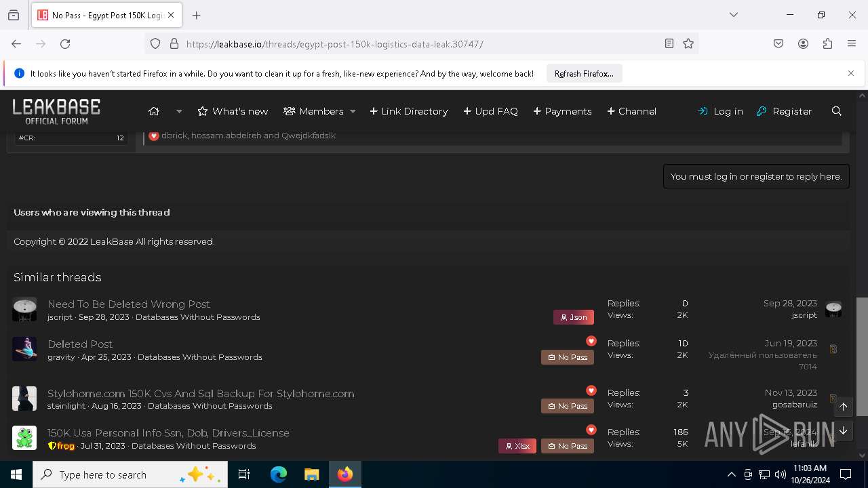Click gravity user avatar

24,349
